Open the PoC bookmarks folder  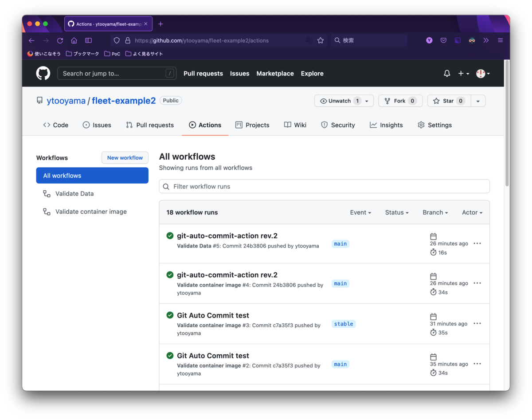coord(112,54)
